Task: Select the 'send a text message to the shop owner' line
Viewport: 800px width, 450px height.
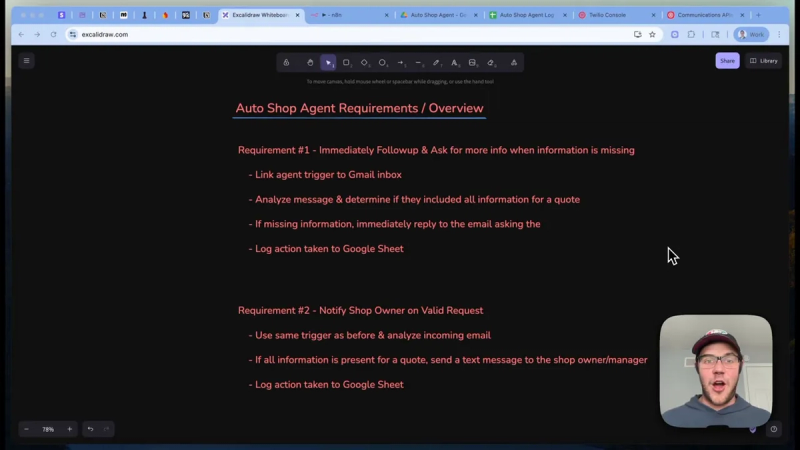Action: point(447,360)
